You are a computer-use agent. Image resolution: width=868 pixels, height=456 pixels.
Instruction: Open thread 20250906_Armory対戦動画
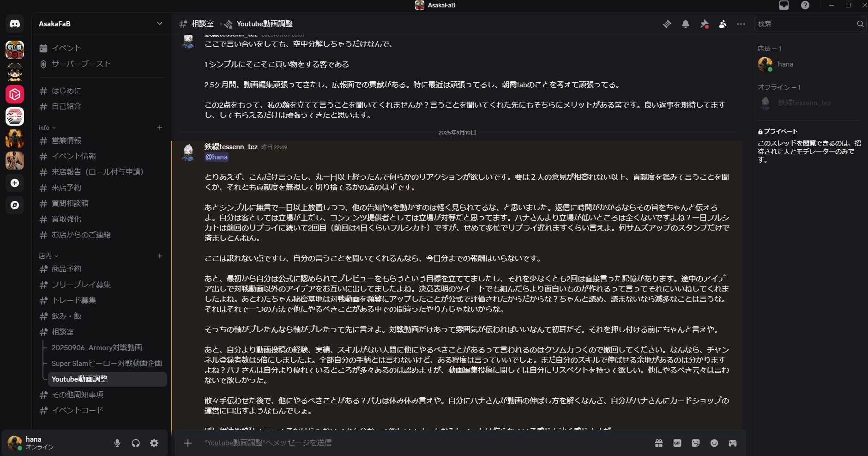pos(108,347)
